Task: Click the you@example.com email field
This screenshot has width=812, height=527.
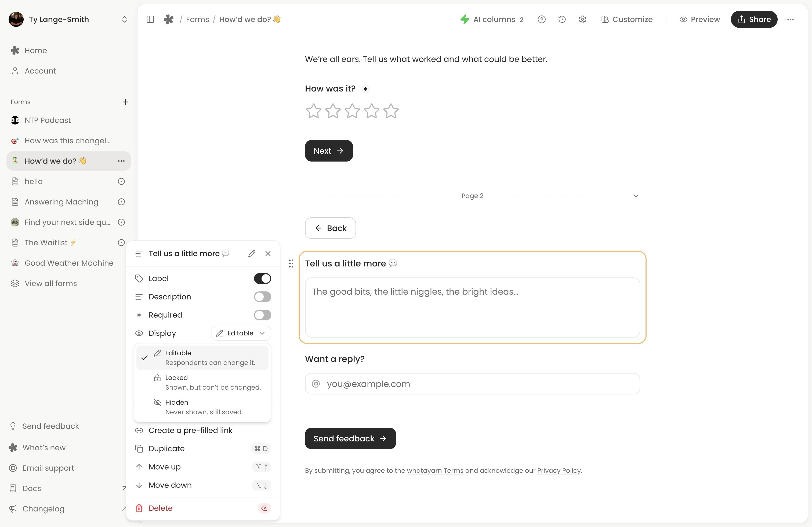Action: 472,384
